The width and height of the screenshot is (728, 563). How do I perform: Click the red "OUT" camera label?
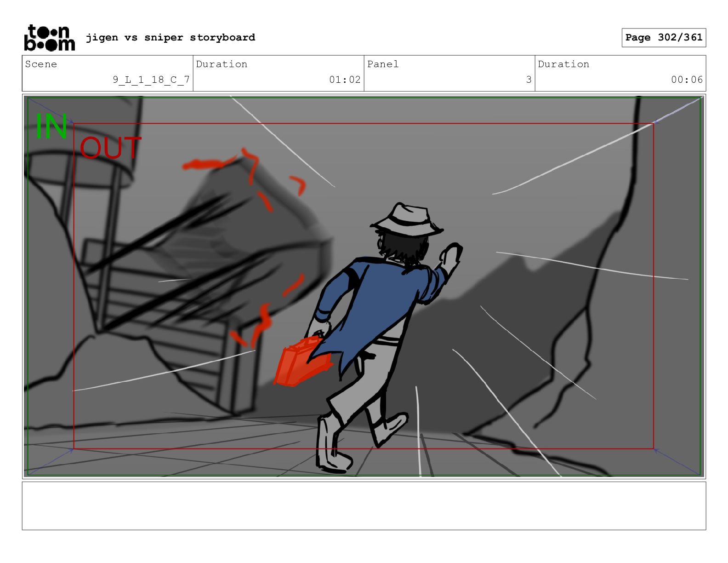pyautogui.click(x=110, y=148)
